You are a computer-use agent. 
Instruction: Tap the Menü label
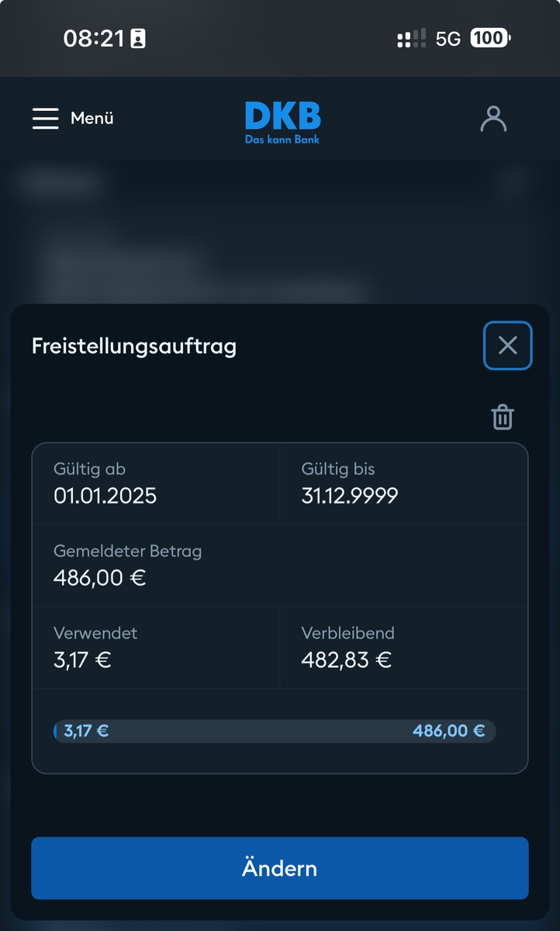(92, 118)
